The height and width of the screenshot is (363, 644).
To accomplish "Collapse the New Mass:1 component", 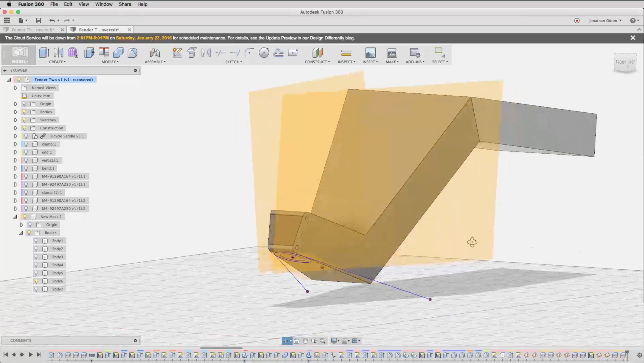I will (x=15, y=217).
